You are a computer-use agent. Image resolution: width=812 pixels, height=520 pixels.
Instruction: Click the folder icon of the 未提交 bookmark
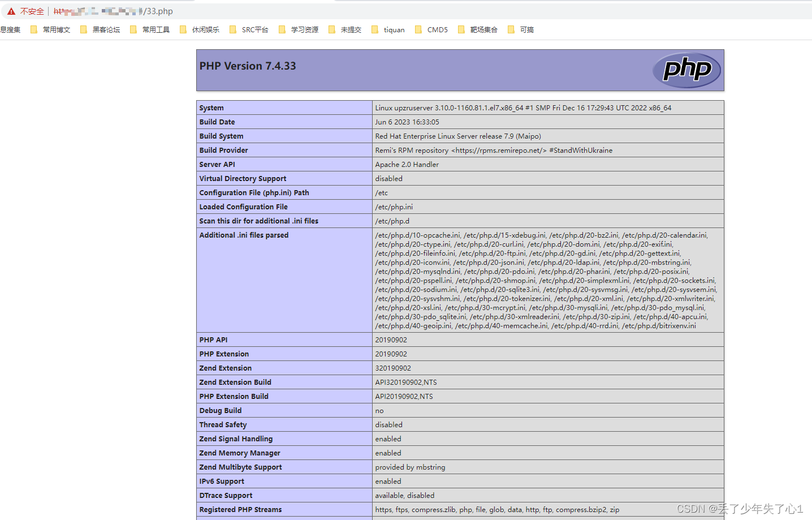point(332,30)
